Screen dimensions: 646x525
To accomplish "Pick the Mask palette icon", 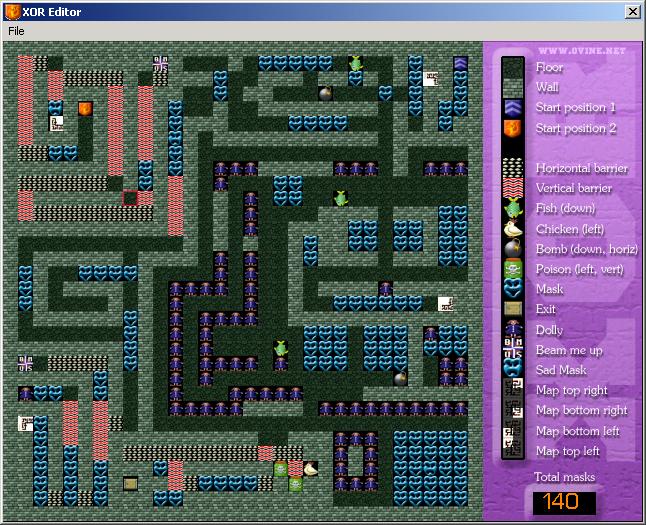I will 513,289.
